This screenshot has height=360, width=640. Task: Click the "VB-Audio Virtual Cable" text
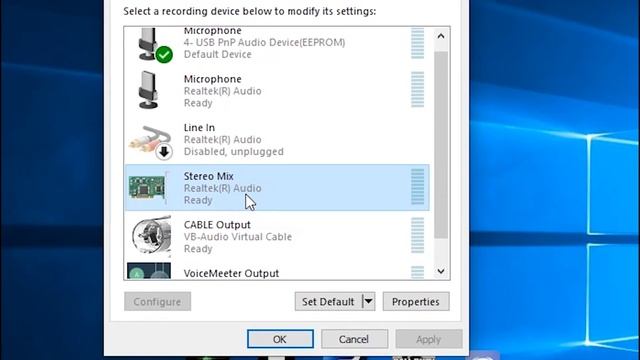(238, 237)
